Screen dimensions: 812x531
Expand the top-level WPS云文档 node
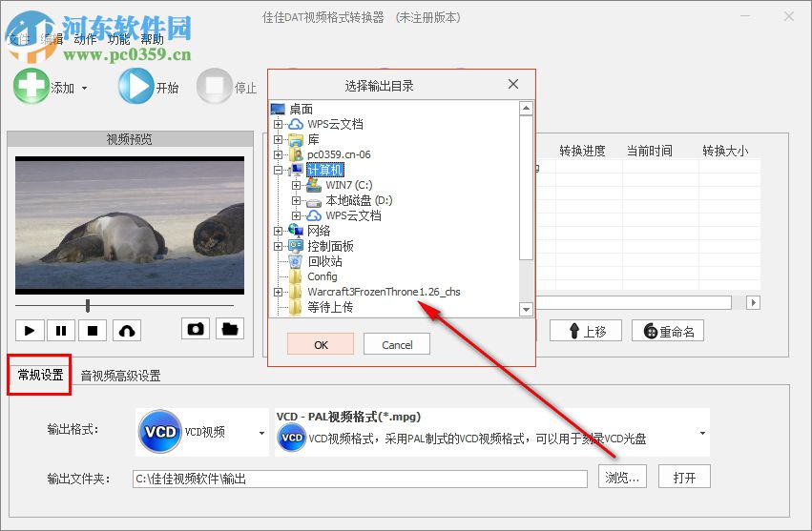pyautogui.click(x=278, y=124)
